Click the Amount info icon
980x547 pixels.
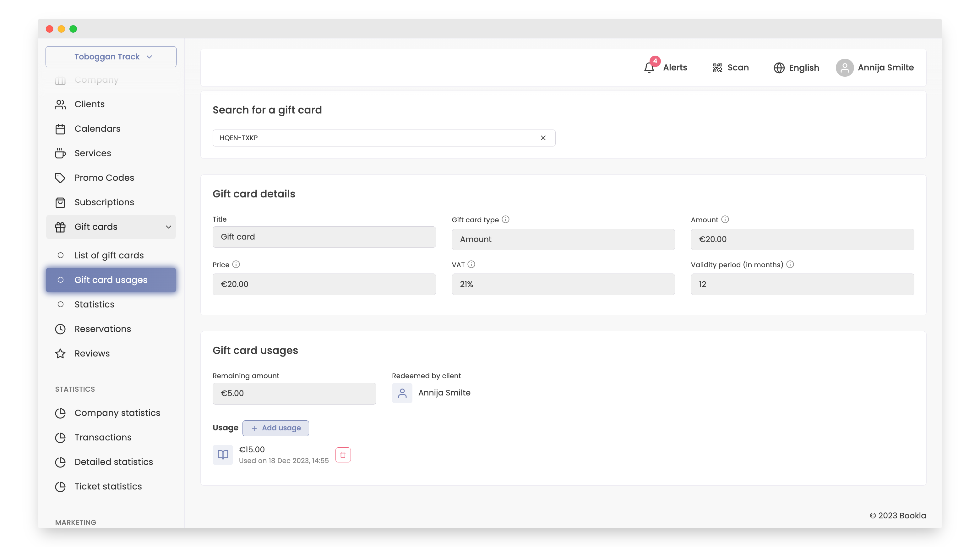pos(725,219)
